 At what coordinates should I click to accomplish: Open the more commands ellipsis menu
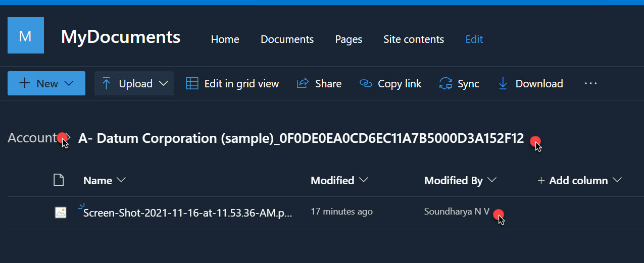590,83
